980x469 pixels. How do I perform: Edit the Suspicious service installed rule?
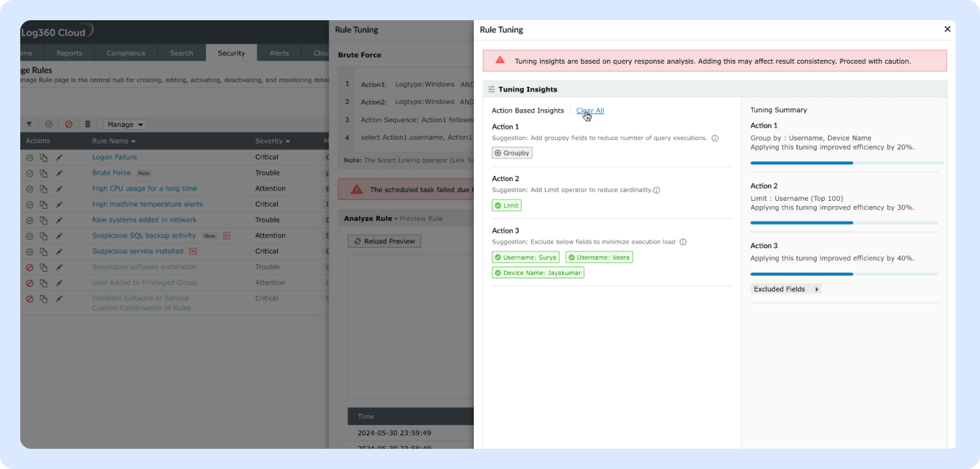59,251
